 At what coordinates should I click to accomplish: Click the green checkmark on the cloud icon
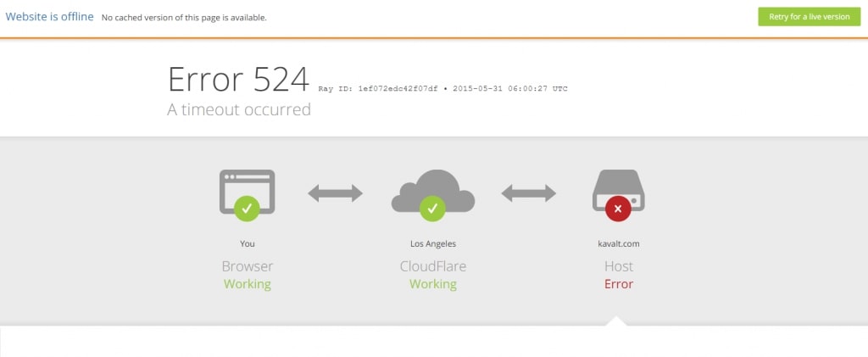[432, 209]
